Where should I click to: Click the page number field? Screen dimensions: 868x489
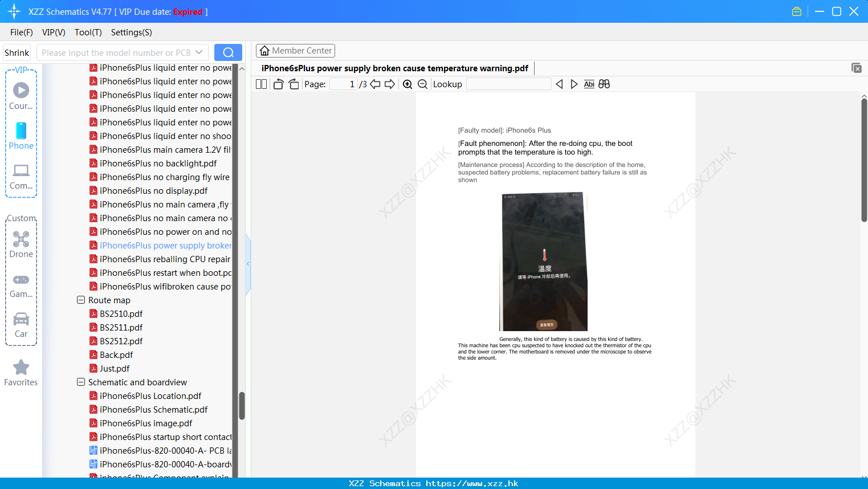[344, 84]
